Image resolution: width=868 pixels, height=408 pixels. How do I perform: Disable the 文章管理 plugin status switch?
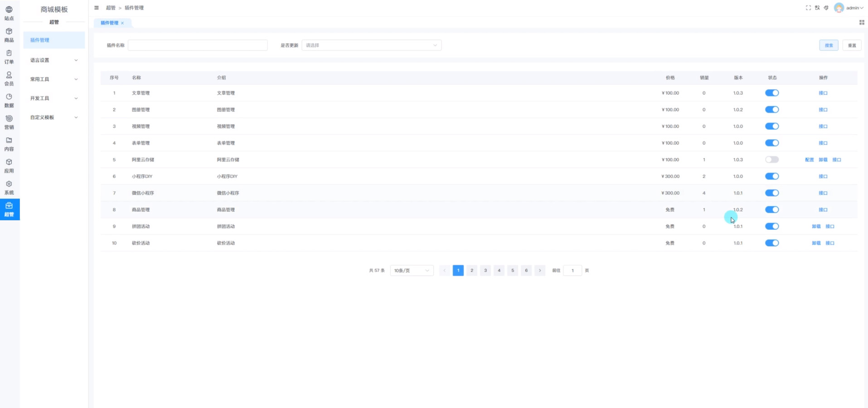click(772, 93)
